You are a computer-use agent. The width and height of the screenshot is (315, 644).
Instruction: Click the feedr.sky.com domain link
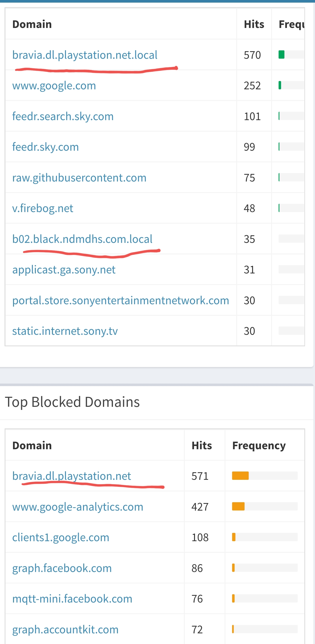pyautogui.click(x=45, y=147)
